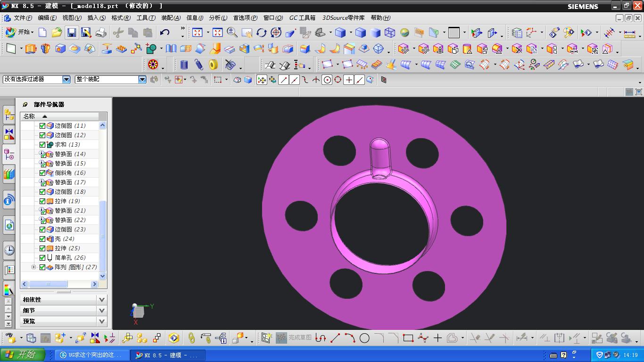Click the Open folder icon
The height and width of the screenshot is (362, 644).
pyautogui.click(x=57, y=33)
